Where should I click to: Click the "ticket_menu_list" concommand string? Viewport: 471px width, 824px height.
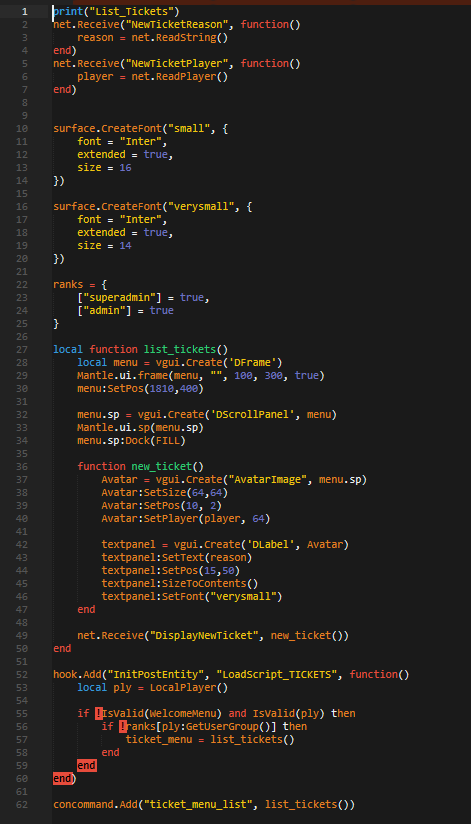(x=203, y=804)
